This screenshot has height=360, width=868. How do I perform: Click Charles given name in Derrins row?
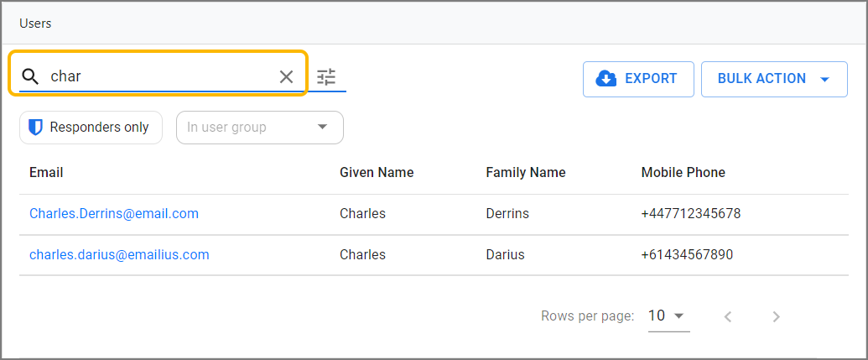pyautogui.click(x=362, y=213)
